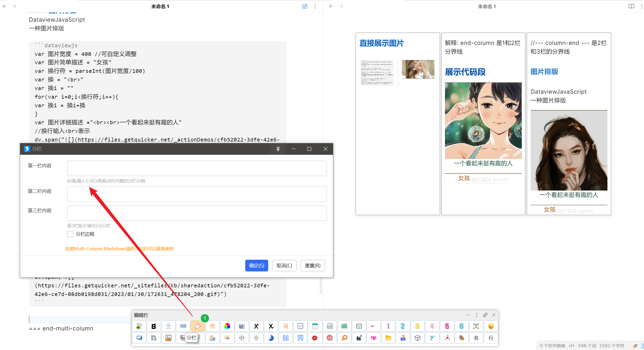Click the 重置(R) reset button
This screenshot has width=644, height=350.
(313, 266)
